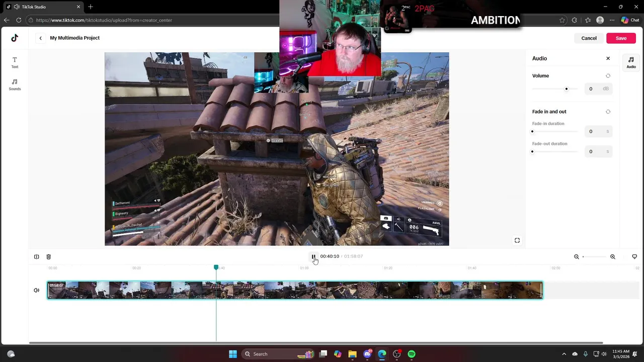Zoom in the timeline

[613, 257]
